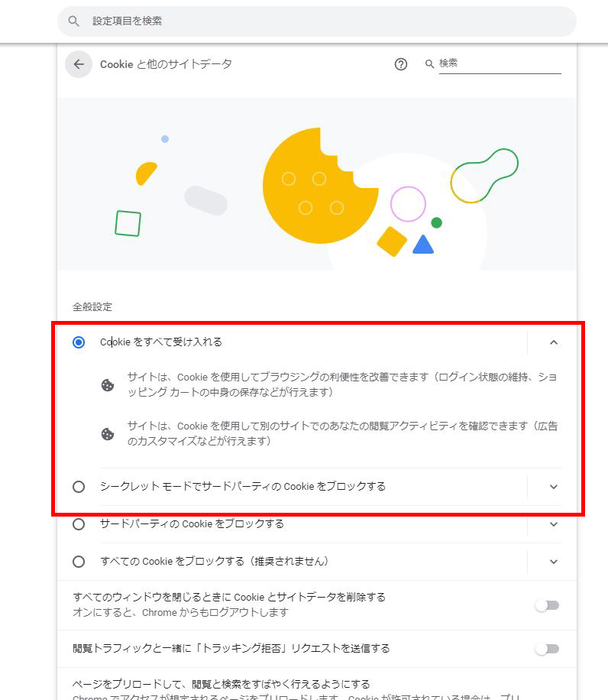Select すべての Cookie をブロックする option
The image size is (608, 700).
pos(78,562)
